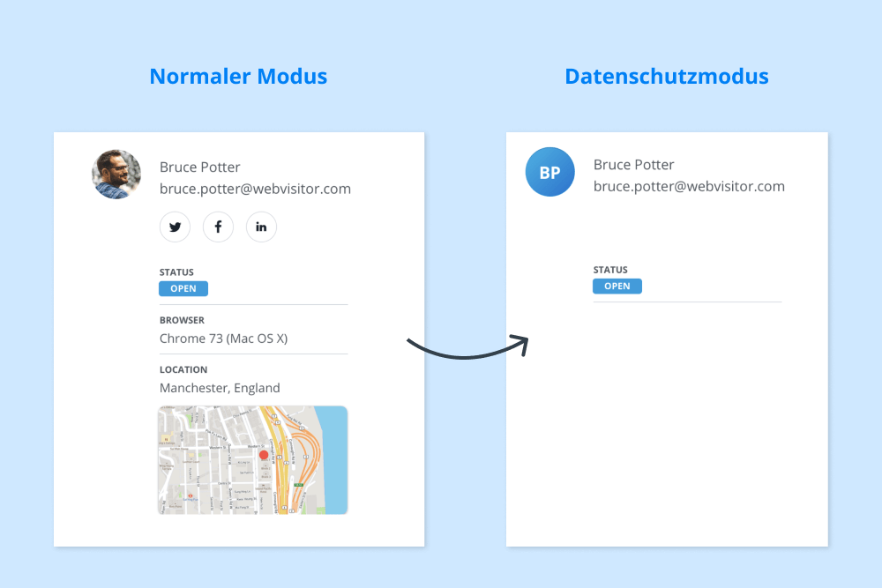The image size is (882, 588).
Task: Click Bruce Potter's profile photo avatar
Action: tap(116, 174)
